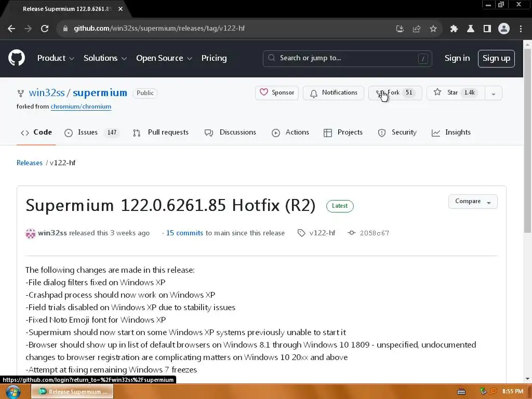This screenshot has width=532, height=399.
Task: Switch to the Discussions tab
Action: [230, 132]
